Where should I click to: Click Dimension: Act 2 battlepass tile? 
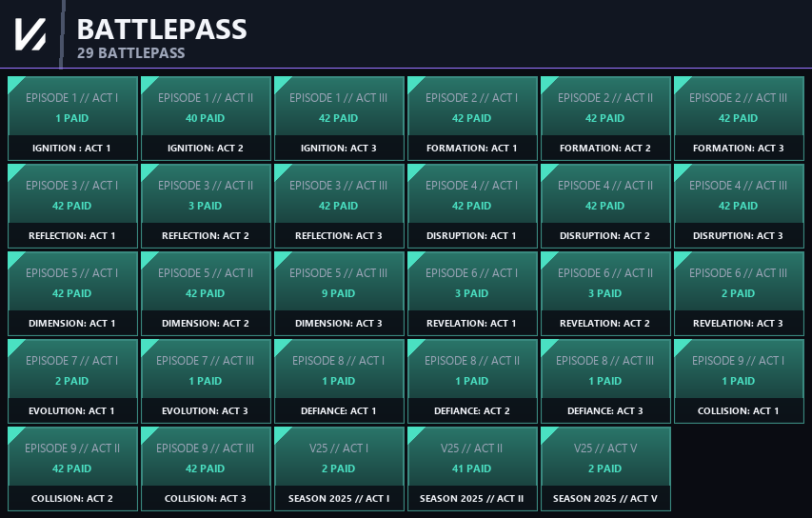tap(206, 293)
